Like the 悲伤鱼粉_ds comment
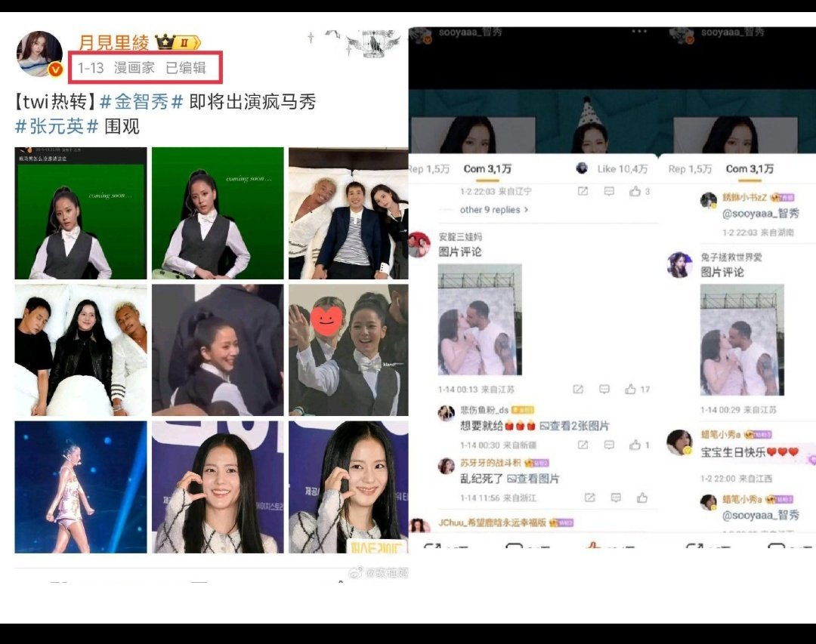Image resolution: width=816 pixels, height=644 pixels. pyautogui.click(x=635, y=445)
